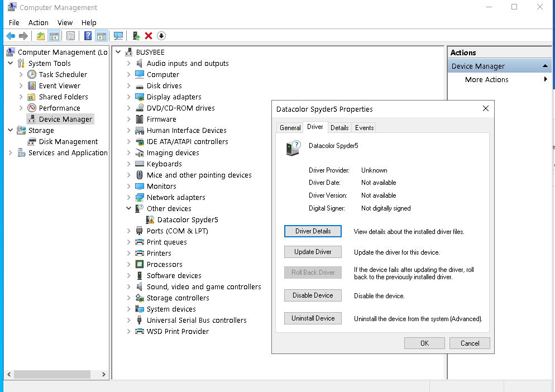Expand Ports (COM & LPT) category
Image resolution: width=555 pixels, height=392 pixels.
pyautogui.click(x=129, y=231)
